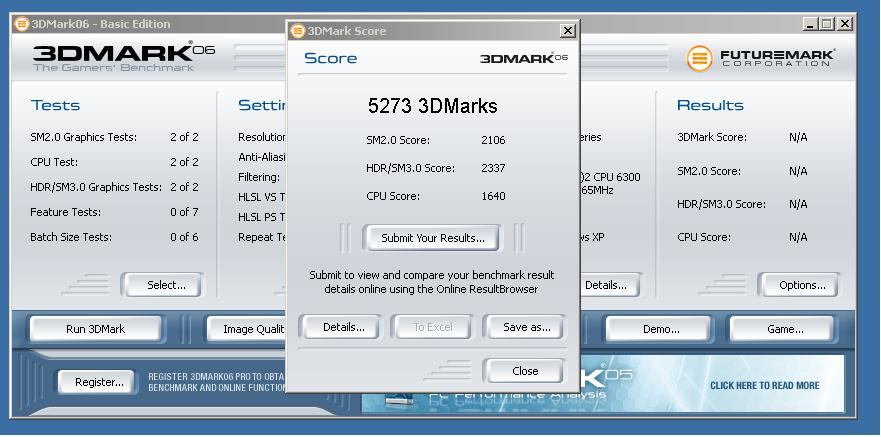
Task: Maximize the 3DMark06 main window
Action: tap(827, 24)
